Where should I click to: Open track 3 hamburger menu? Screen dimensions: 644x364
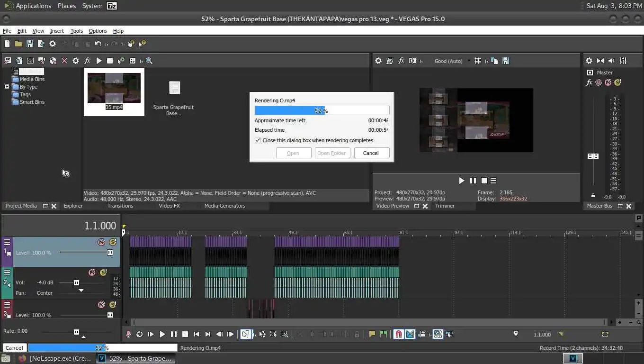click(x=7, y=304)
